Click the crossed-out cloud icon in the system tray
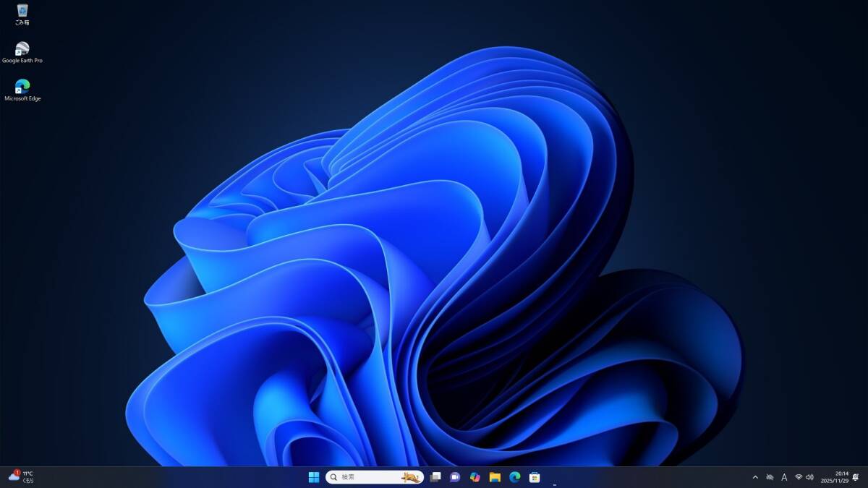 pos(770,477)
